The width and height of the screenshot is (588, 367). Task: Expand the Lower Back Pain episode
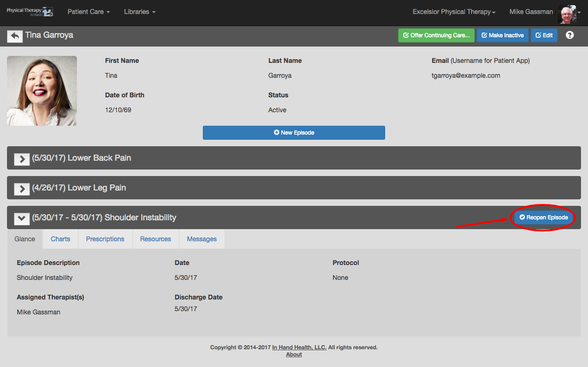(x=22, y=159)
